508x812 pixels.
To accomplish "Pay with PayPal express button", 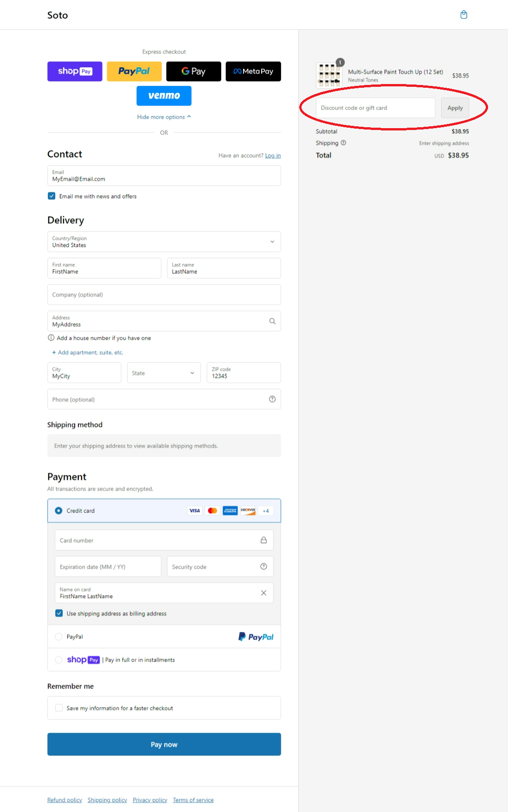I will (x=134, y=71).
